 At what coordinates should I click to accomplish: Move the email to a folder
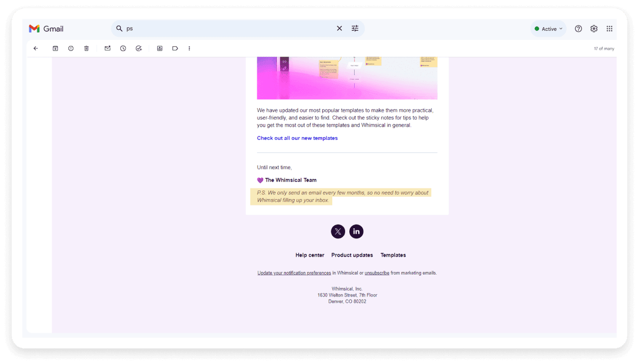pos(160,48)
